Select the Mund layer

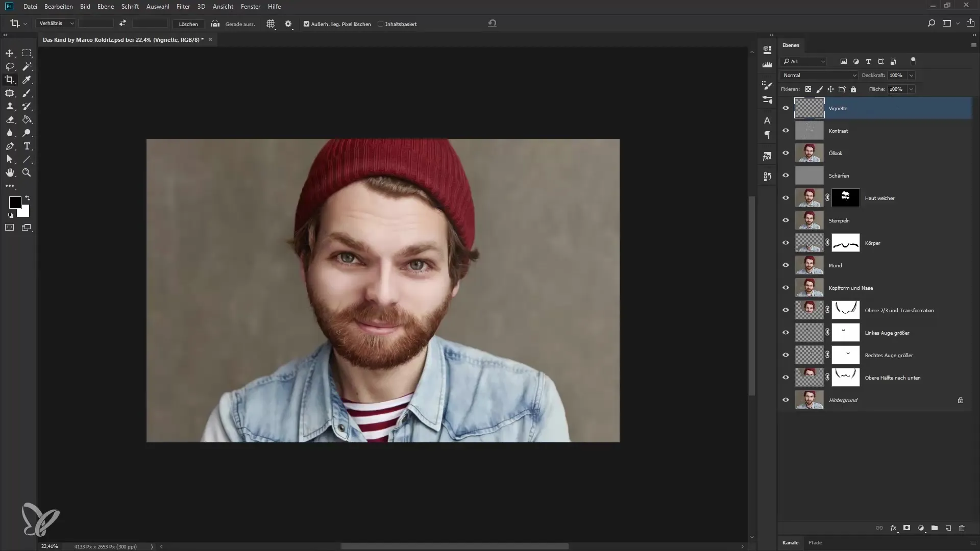875,265
